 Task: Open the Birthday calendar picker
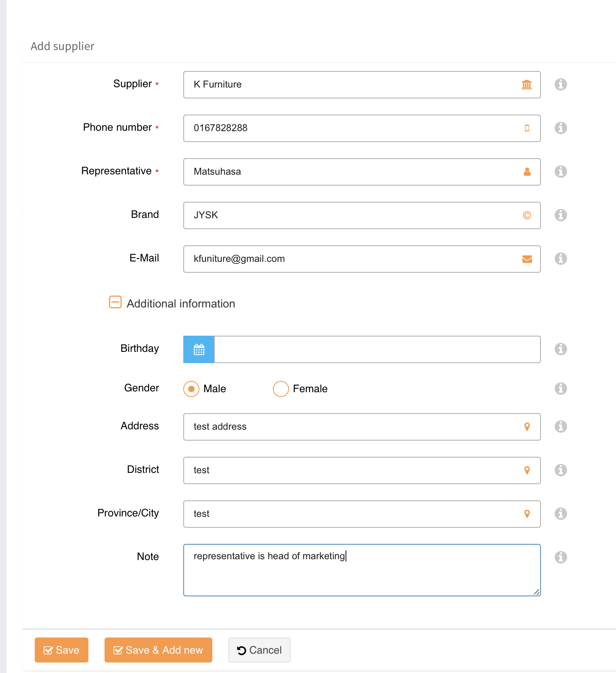coord(199,349)
